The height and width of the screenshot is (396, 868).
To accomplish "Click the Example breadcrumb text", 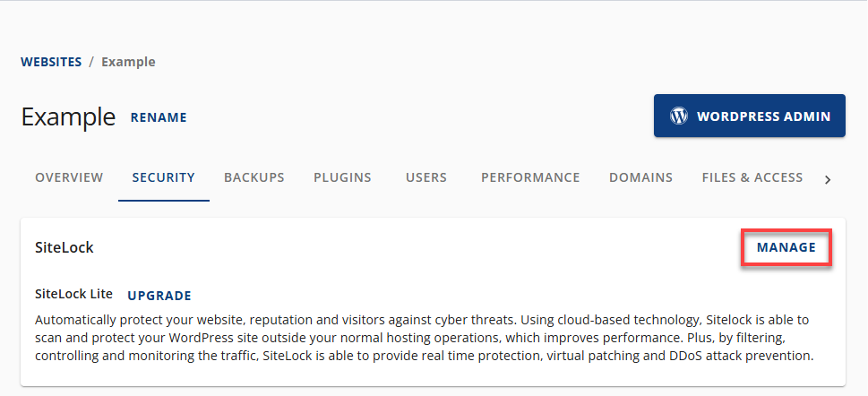I will (128, 62).
